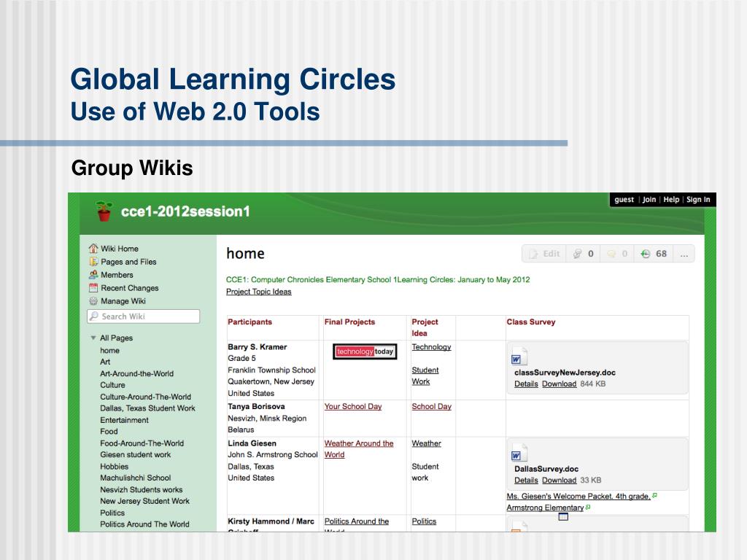Image resolution: width=747 pixels, height=560 pixels.
Task: Click Details for DallasSurvey.doc
Action: point(526,480)
